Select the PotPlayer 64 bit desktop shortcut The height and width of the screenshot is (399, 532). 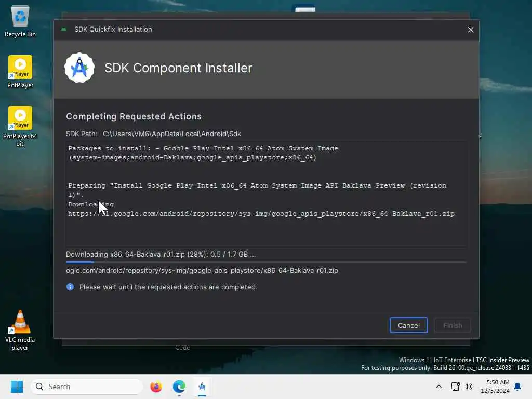click(20, 127)
